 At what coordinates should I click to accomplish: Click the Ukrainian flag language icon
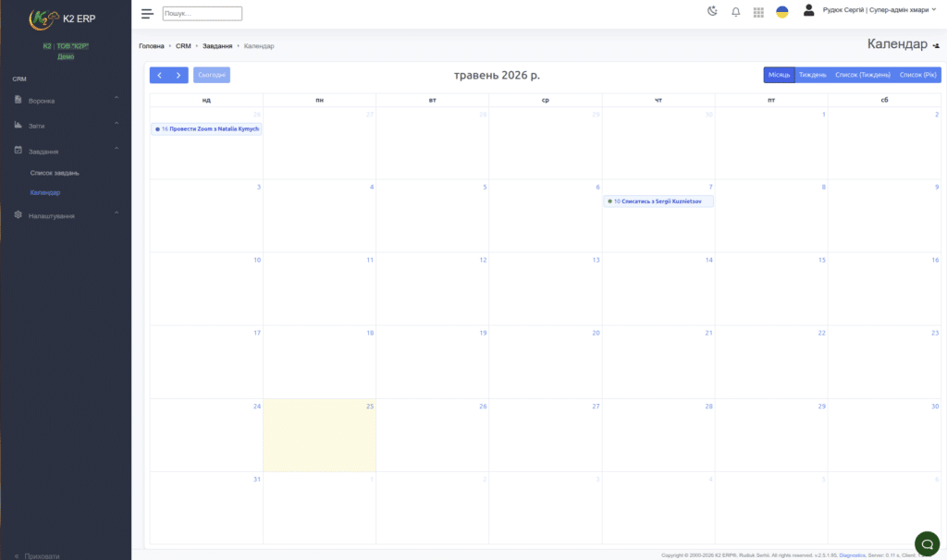[x=782, y=11]
